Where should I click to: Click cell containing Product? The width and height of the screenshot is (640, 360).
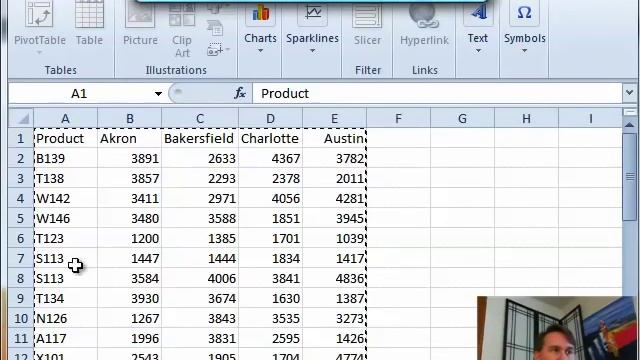66,138
